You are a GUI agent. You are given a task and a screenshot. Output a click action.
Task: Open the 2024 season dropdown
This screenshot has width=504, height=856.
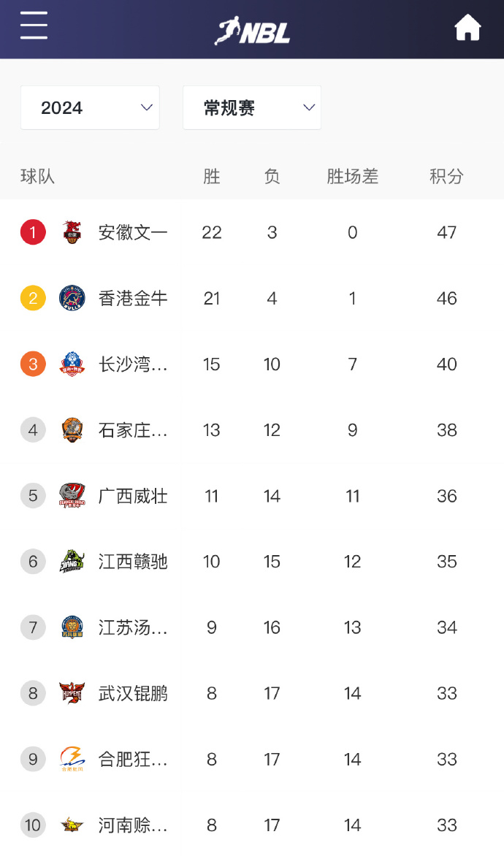(x=90, y=108)
